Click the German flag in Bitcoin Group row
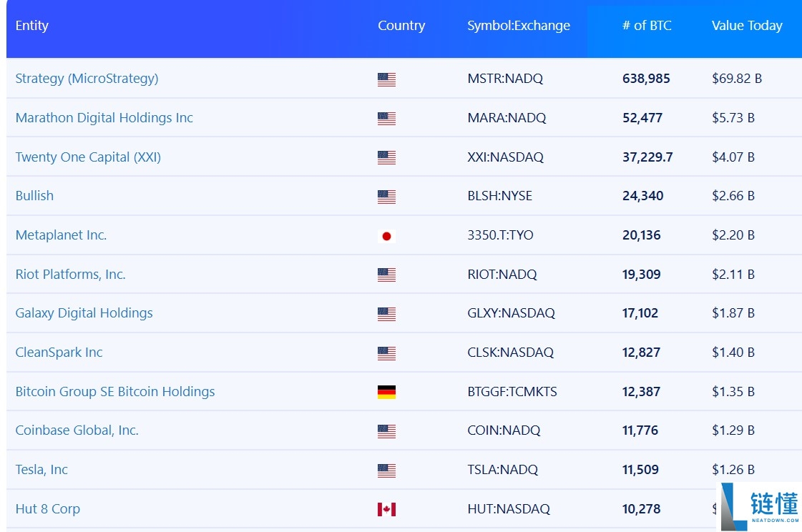The image size is (802, 532). pos(386,392)
